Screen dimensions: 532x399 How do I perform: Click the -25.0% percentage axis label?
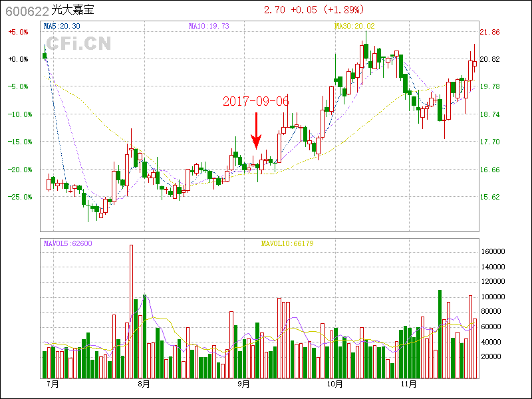18,197
